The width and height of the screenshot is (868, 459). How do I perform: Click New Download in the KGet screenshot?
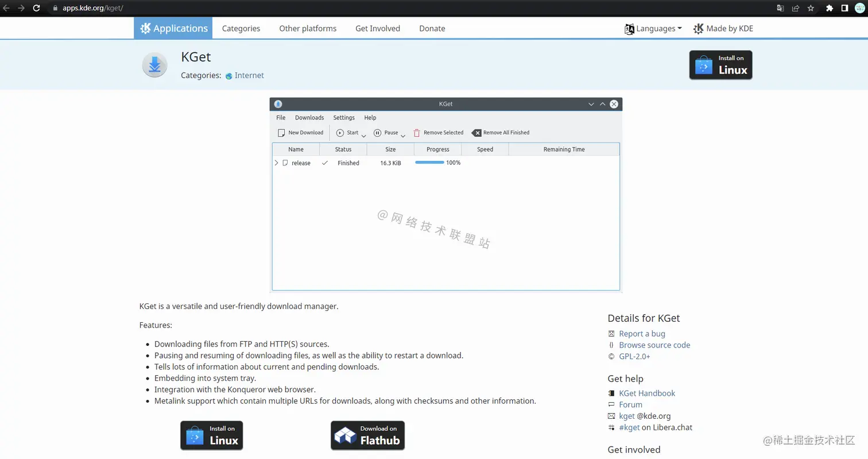[300, 133]
